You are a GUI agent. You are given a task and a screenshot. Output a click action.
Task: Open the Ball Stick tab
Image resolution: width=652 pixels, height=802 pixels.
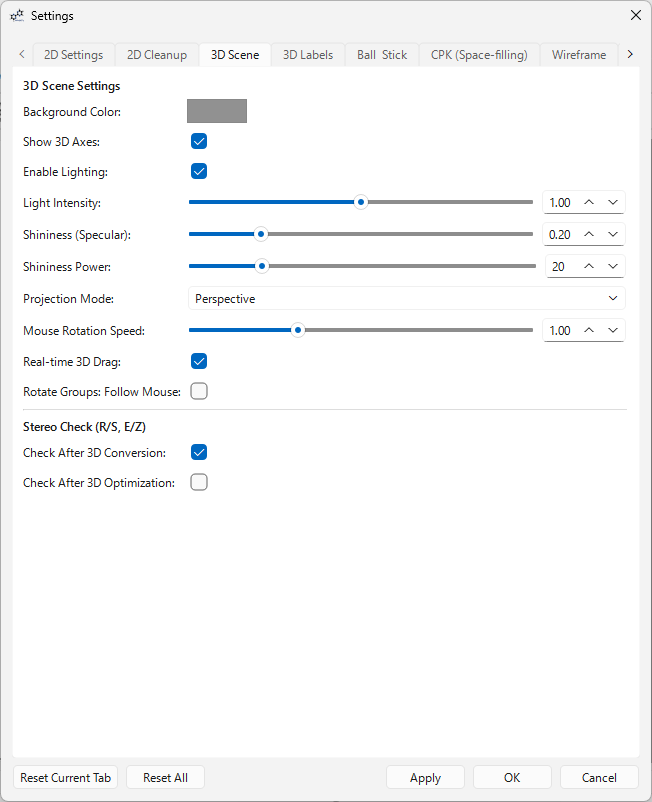coord(382,55)
